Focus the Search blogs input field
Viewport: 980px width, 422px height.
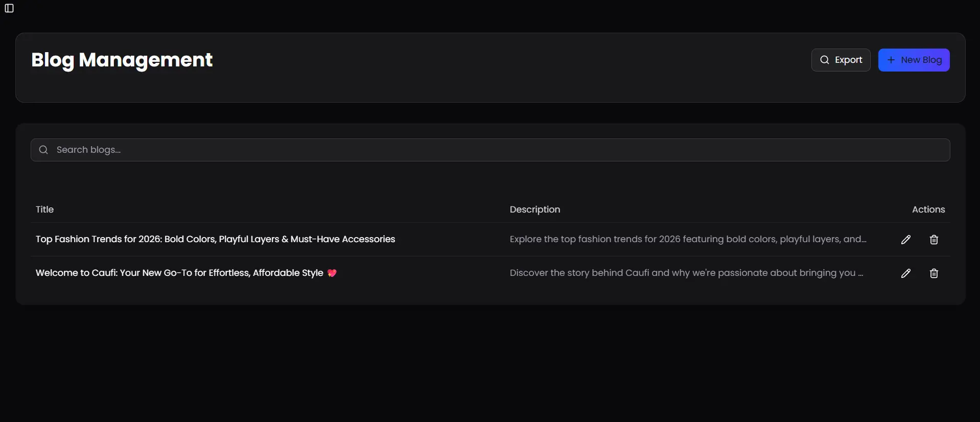(490, 150)
